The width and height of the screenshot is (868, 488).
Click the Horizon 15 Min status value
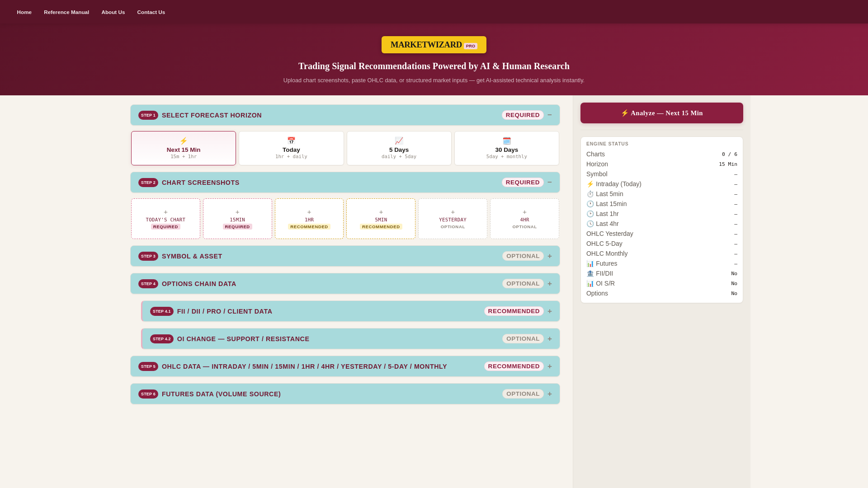click(x=728, y=164)
